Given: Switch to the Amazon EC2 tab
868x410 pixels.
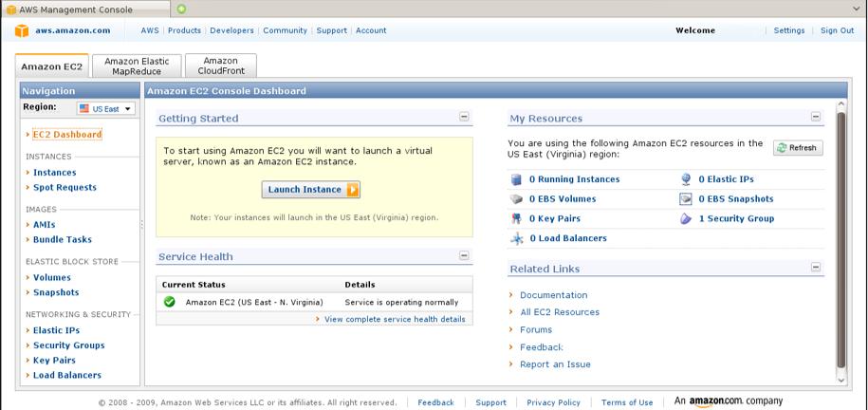Looking at the screenshot, I should click(51, 66).
